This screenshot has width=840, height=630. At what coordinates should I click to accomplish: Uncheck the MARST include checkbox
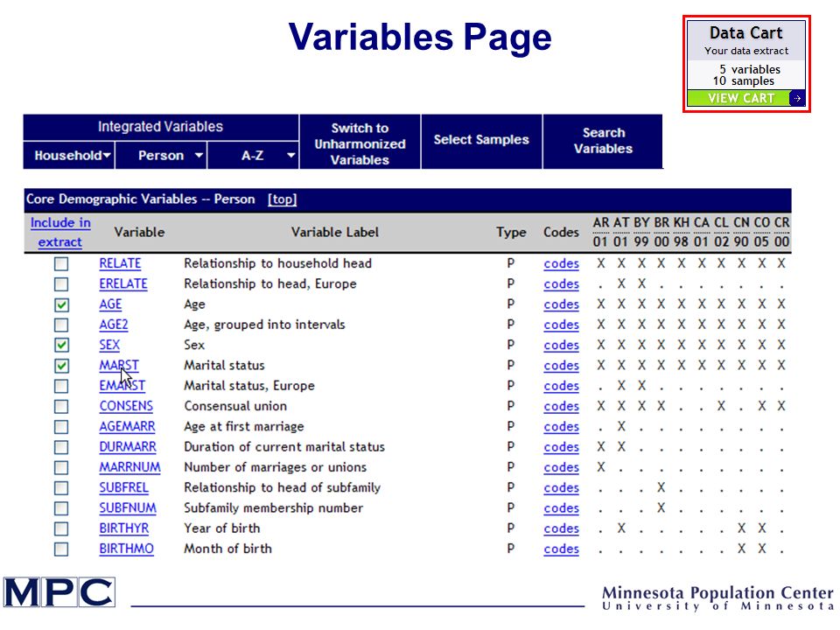(61, 366)
